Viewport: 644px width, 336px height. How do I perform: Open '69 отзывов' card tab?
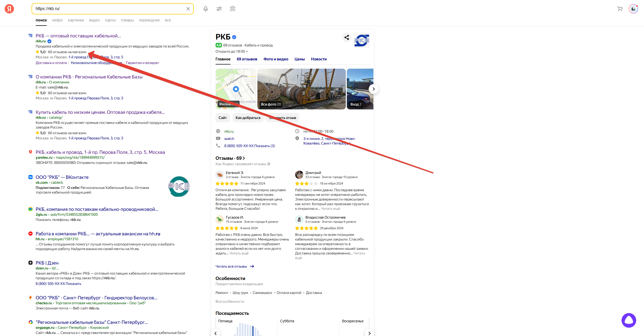(x=247, y=59)
